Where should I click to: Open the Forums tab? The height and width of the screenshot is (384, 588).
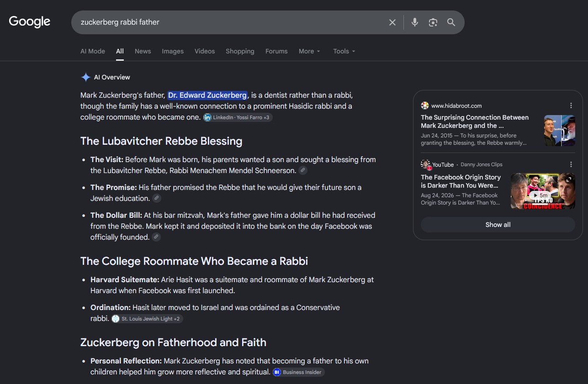tap(276, 51)
